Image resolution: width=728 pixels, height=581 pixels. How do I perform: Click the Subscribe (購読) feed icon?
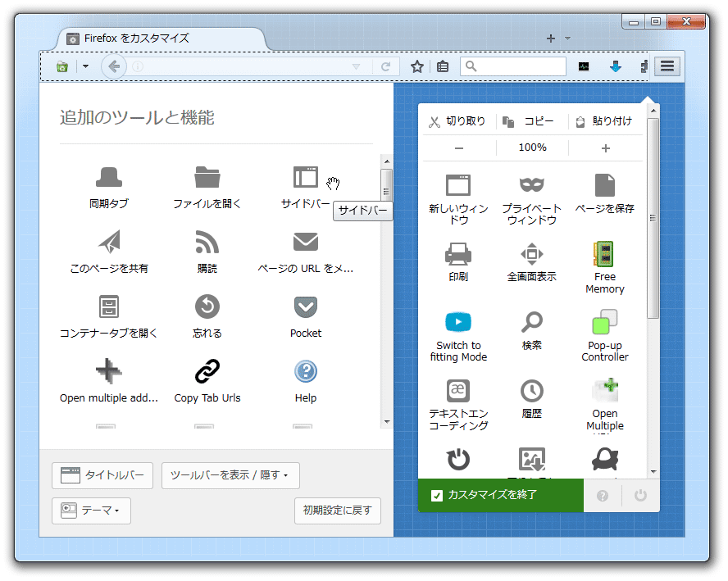tap(207, 242)
